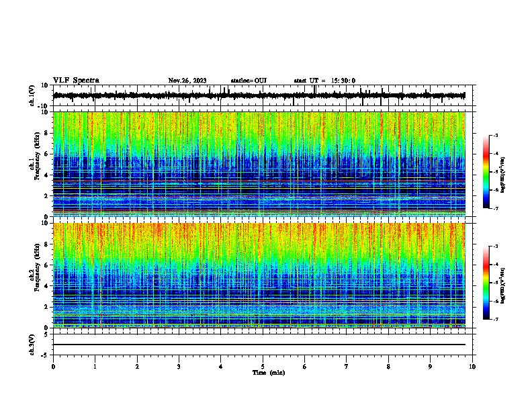Click the ch.2 spectrogram panel
Screen dimensions: 532x411
[x=259, y=275]
